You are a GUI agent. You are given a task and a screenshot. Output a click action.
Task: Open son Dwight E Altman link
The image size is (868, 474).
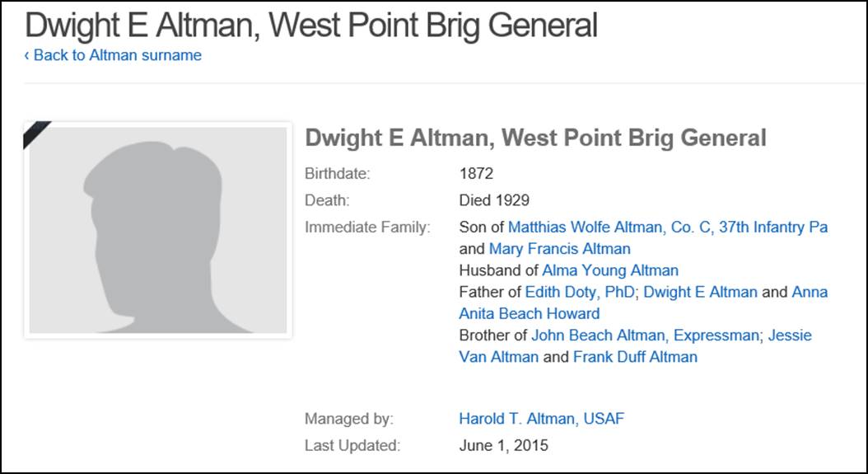[700, 292]
